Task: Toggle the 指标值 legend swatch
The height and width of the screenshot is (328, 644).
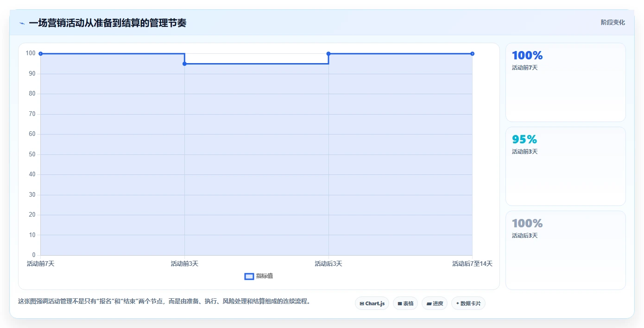Action: point(249,277)
